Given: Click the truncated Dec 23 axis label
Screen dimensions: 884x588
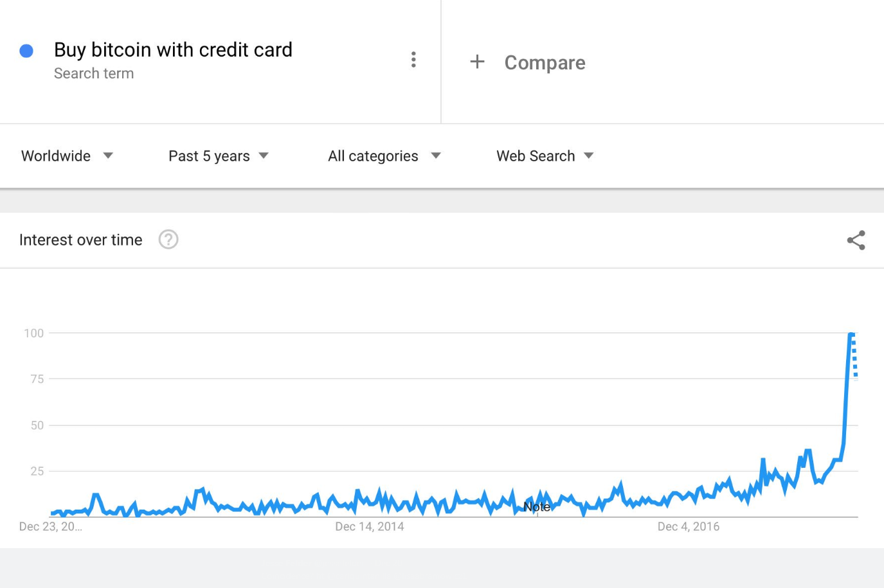Looking at the screenshot, I should coord(51,526).
